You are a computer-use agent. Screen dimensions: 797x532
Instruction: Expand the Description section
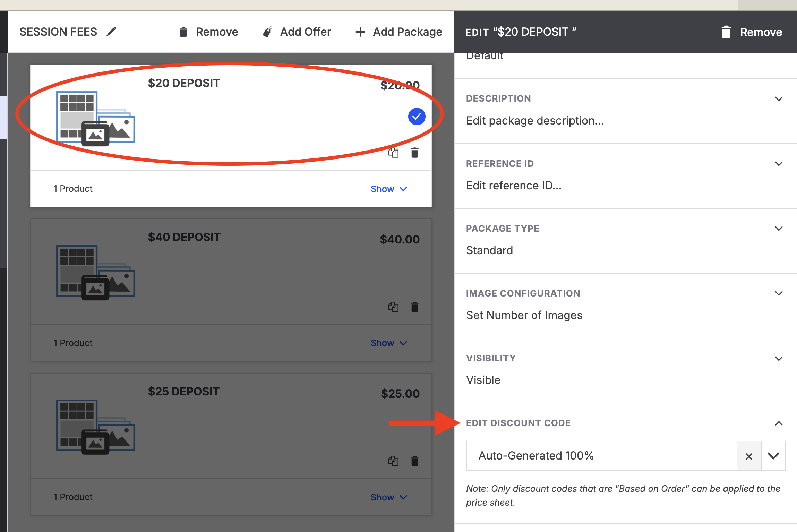tap(779, 99)
